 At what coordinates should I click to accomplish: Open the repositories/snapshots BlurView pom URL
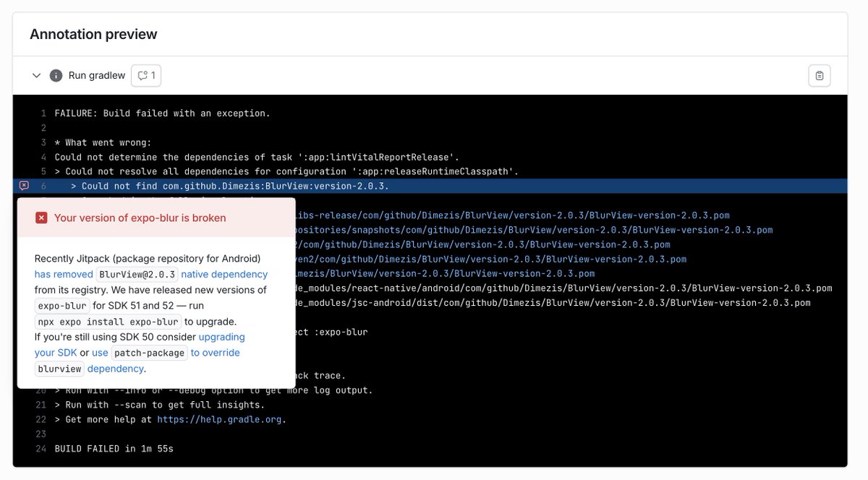pos(534,230)
